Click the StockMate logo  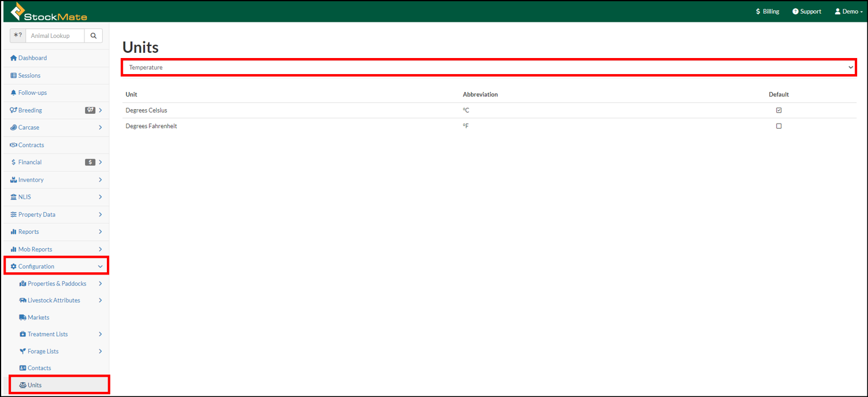pyautogui.click(x=49, y=11)
